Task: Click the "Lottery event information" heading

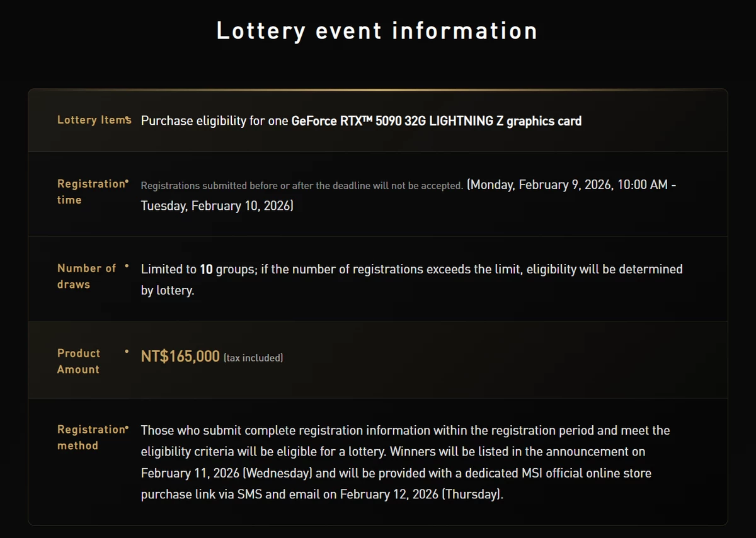Action: tap(377, 31)
